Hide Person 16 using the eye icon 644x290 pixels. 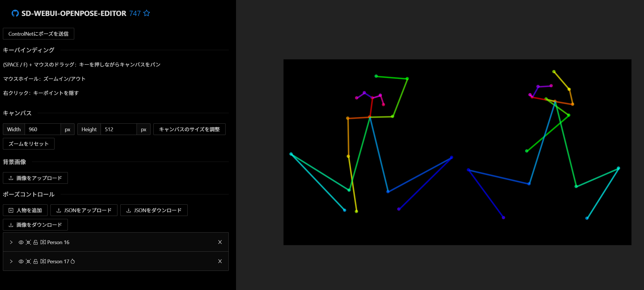point(21,242)
